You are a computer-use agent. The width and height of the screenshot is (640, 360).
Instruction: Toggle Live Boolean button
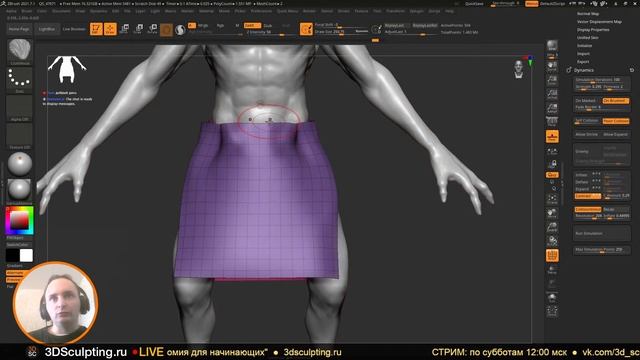coord(74,29)
